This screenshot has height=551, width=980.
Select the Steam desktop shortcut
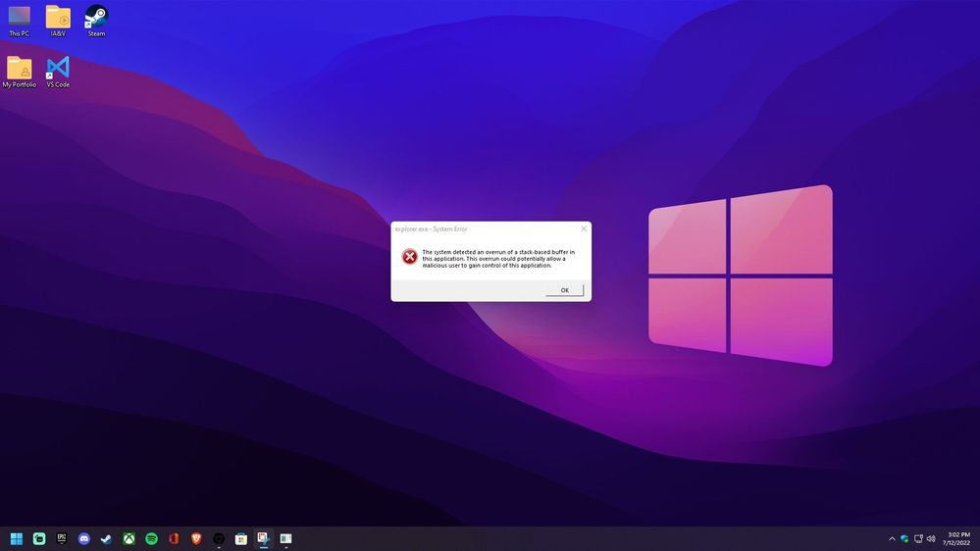point(96,21)
